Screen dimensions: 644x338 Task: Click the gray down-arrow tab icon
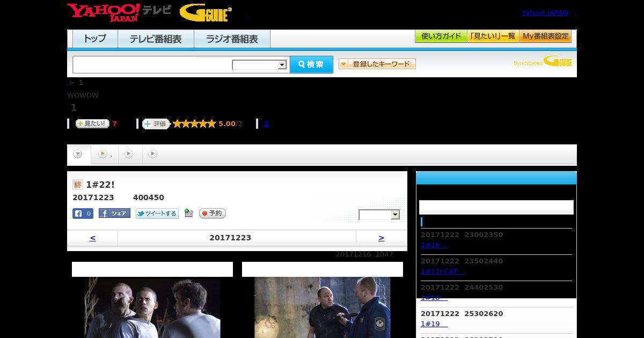click(x=78, y=154)
